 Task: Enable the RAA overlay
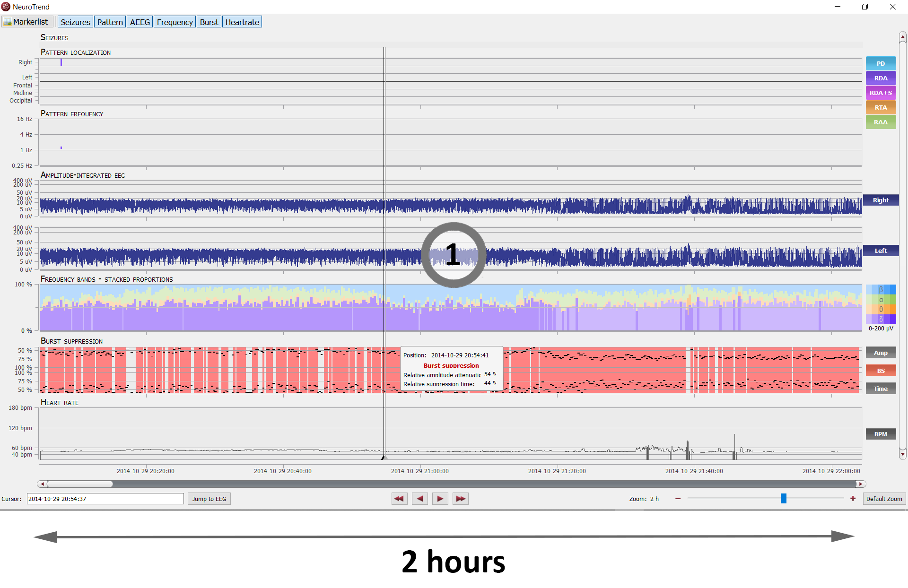point(881,121)
